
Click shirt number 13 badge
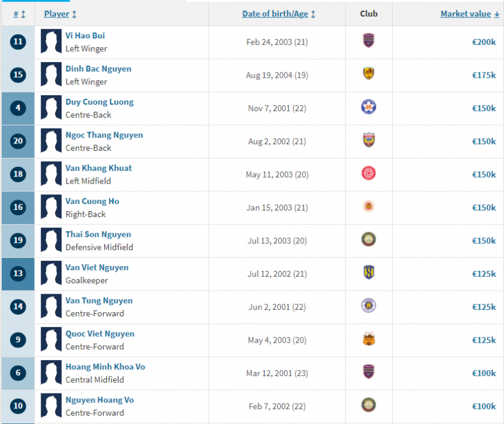tap(18, 273)
